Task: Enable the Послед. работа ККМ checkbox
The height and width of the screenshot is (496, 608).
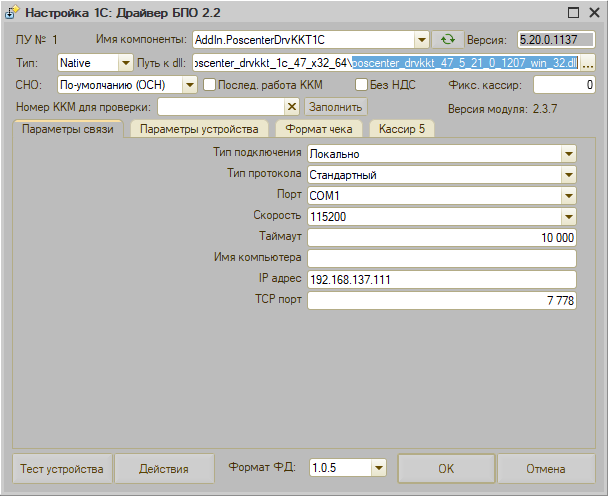Action: [x=210, y=85]
